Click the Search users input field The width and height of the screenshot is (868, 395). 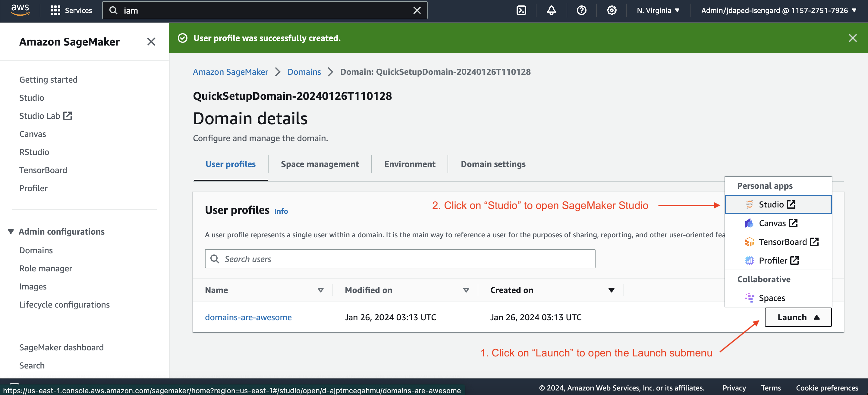400,259
